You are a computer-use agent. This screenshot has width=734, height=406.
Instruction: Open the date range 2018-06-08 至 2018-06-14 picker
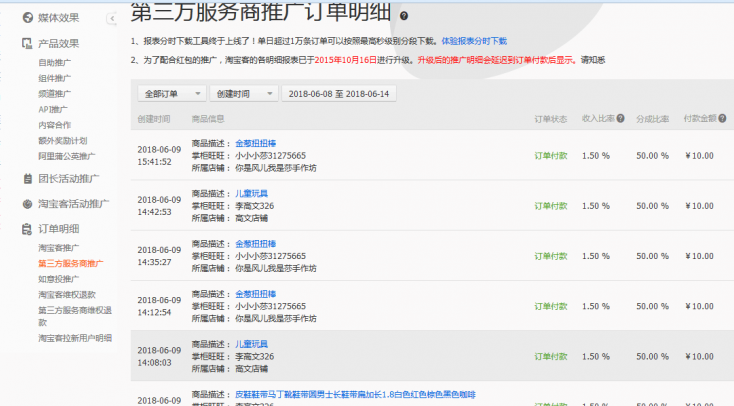coord(340,93)
